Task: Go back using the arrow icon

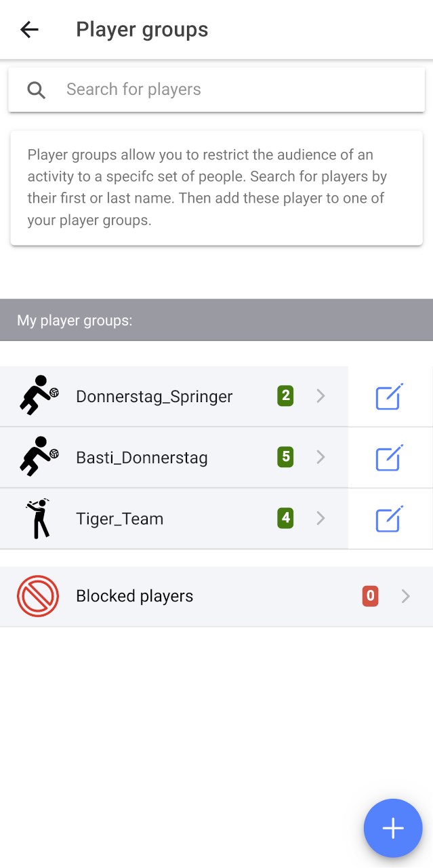Action: pyautogui.click(x=29, y=30)
